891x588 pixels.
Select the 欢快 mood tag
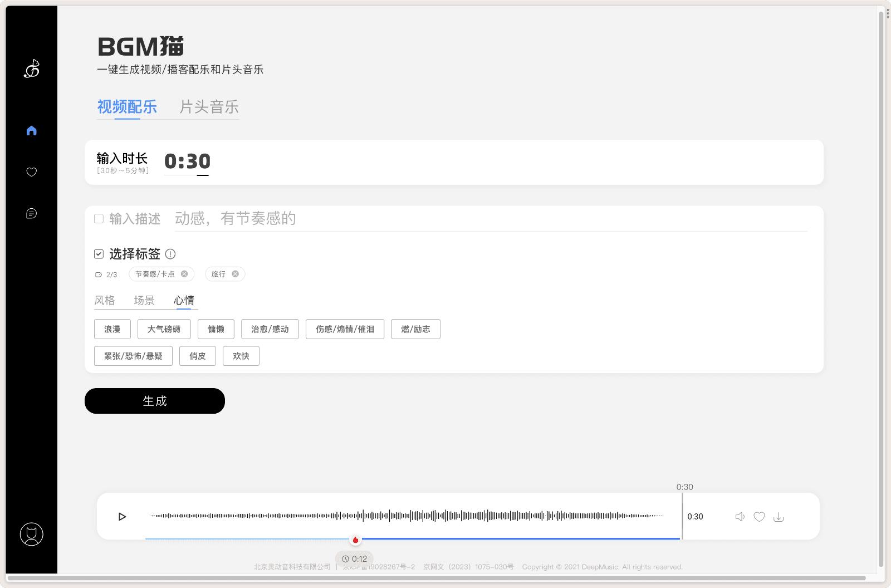241,356
